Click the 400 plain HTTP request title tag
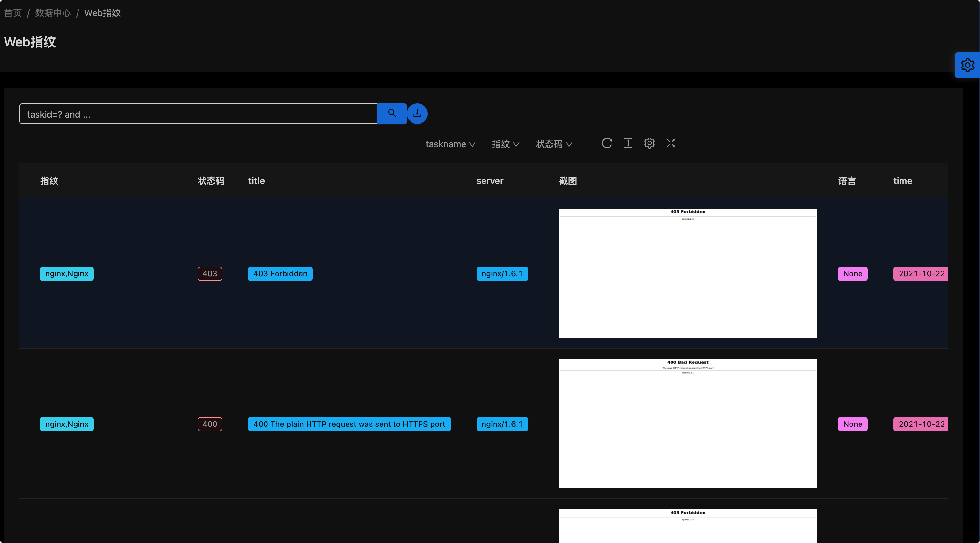 tap(349, 424)
